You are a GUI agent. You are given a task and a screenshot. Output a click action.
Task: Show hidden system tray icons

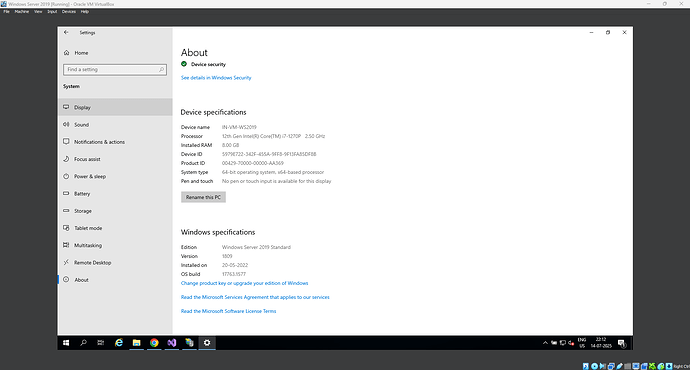pyautogui.click(x=545, y=343)
